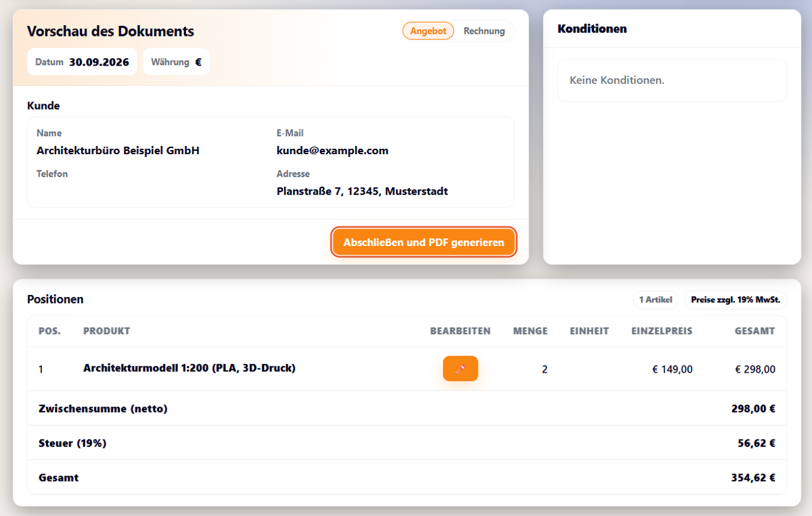Click the Währung € chip
The height and width of the screenshot is (516, 812).
(176, 62)
